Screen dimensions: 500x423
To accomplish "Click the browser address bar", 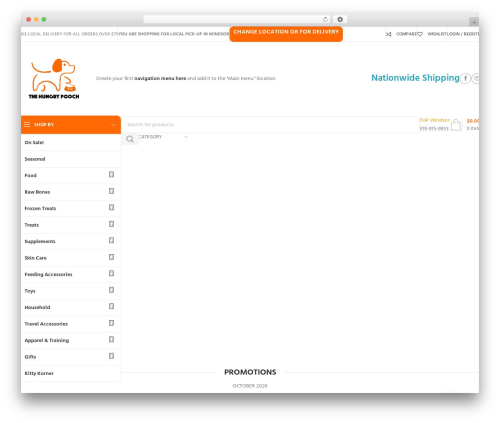I will click(237, 19).
